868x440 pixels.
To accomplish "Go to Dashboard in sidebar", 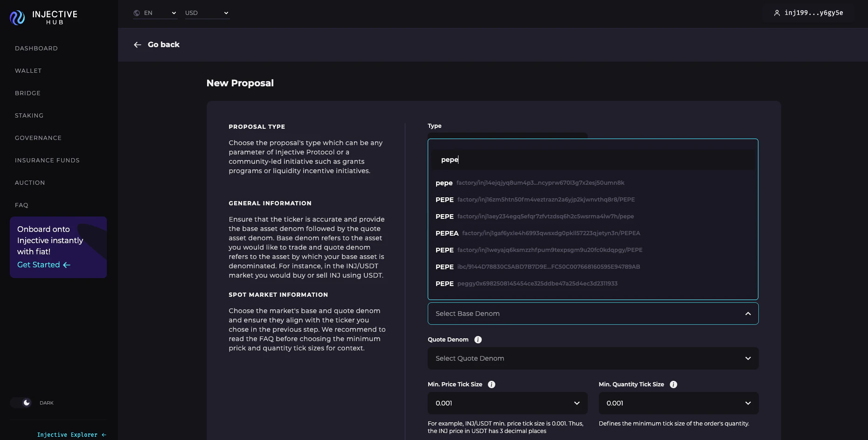I will (36, 49).
